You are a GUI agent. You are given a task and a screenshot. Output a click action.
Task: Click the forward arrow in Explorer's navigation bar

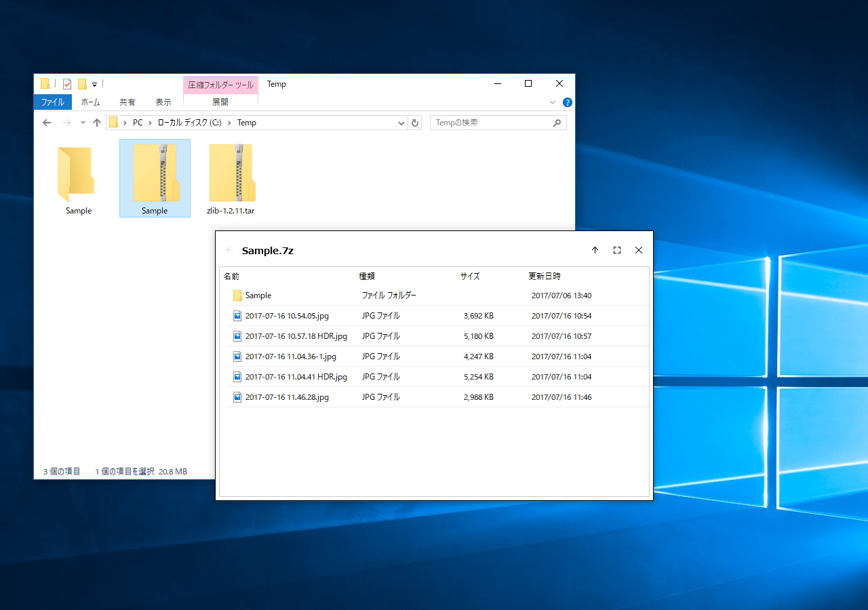click(66, 123)
